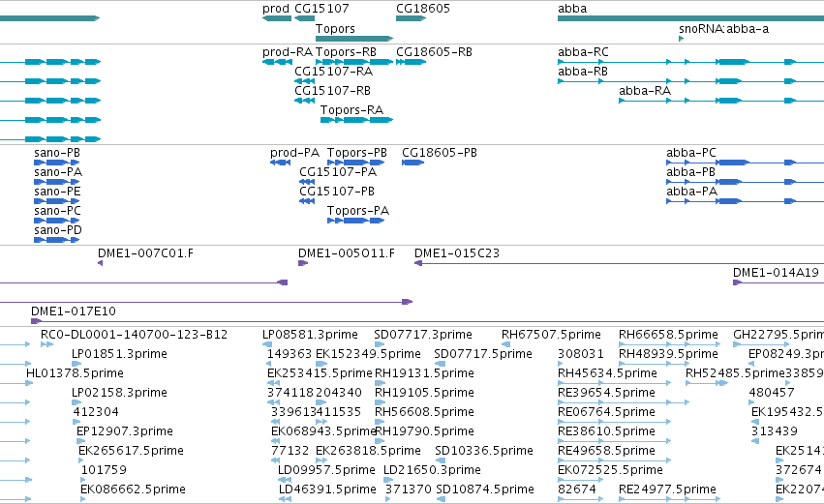Select protein sano-PA

pos(57,182)
